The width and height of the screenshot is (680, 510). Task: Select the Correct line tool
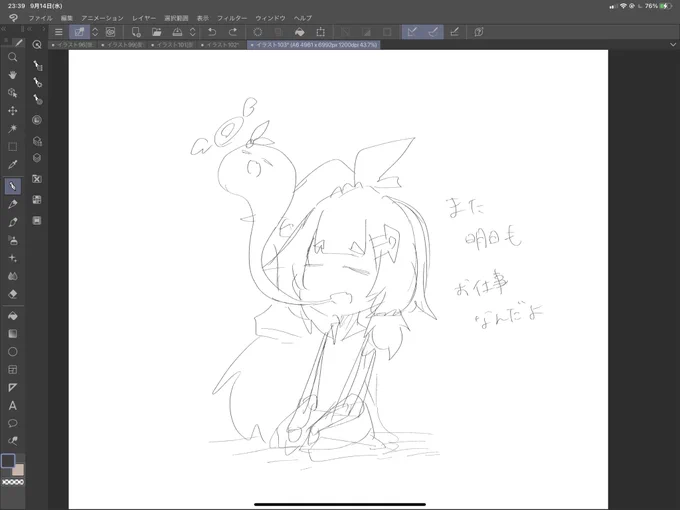pyautogui.click(x=13, y=441)
